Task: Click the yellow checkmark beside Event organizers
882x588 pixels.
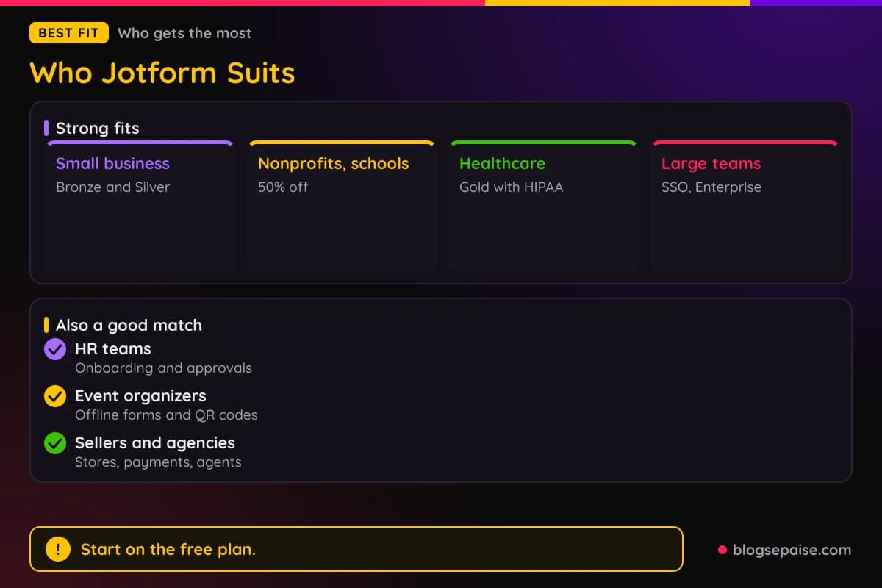Action: click(55, 396)
